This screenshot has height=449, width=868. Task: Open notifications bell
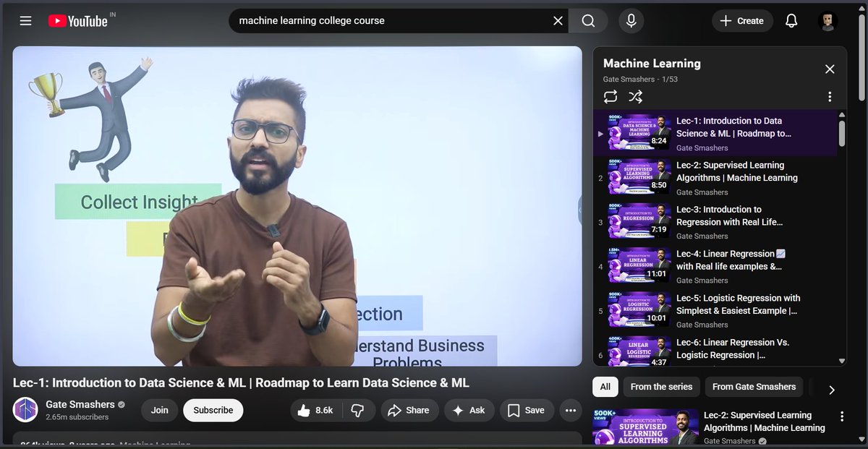[x=791, y=21]
